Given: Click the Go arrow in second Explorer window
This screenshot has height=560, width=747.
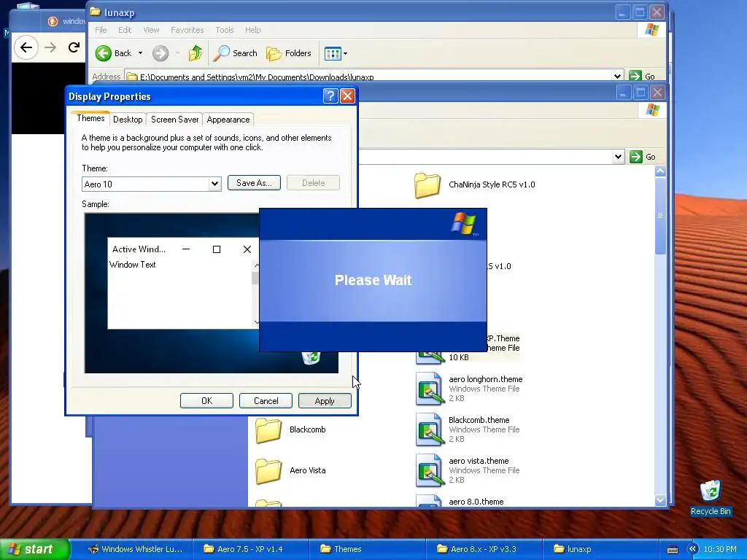Looking at the screenshot, I should point(635,157).
